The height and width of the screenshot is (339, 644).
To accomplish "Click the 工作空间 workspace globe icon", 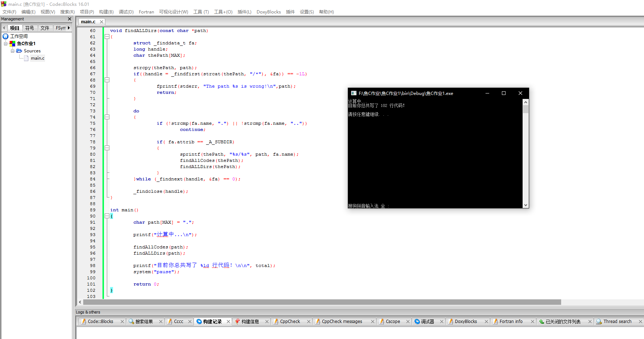I will coord(5,36).
